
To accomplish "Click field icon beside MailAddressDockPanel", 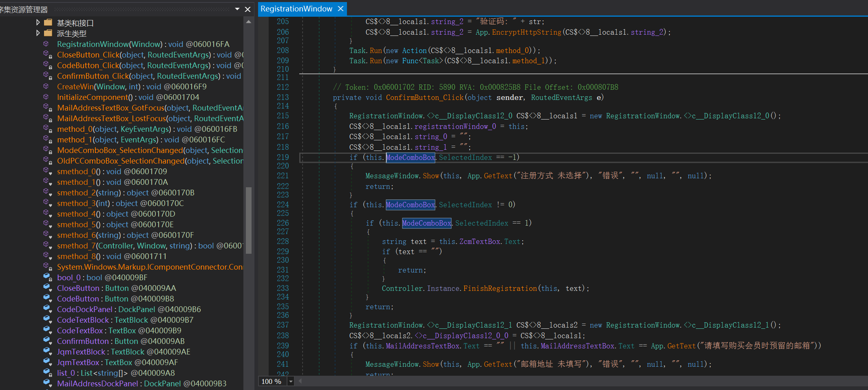I will 48,383.
